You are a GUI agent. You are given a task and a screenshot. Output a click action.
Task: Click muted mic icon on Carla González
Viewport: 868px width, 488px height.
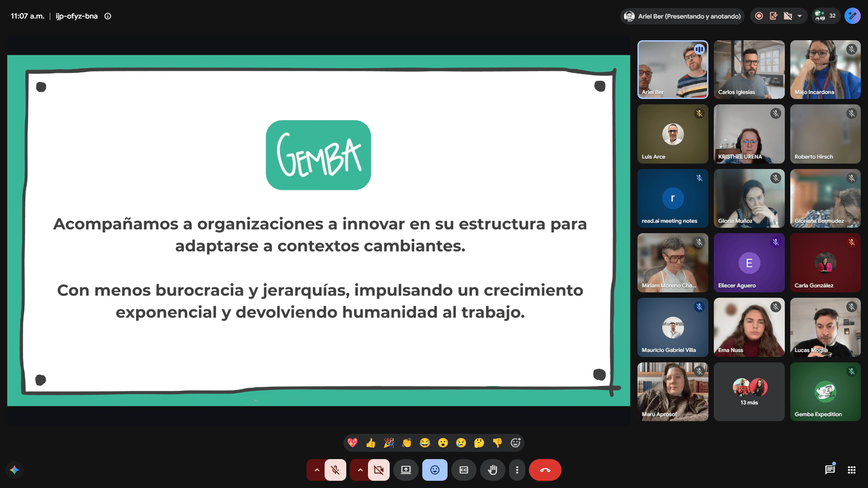coord(852,242)
